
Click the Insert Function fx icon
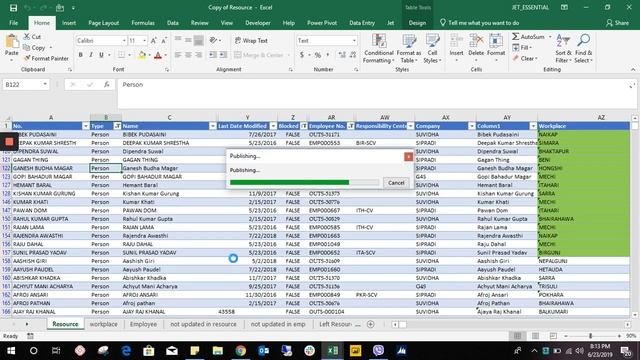[107, 84]
